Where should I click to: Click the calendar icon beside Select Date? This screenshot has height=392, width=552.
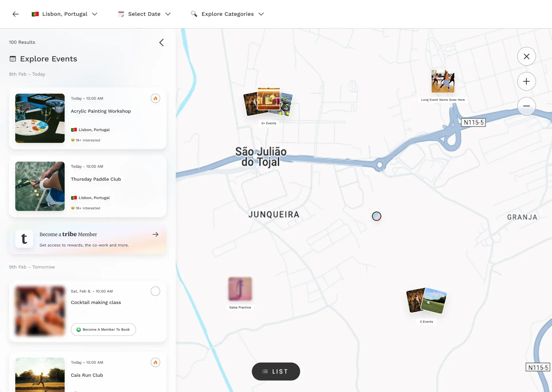coord(121,14)
